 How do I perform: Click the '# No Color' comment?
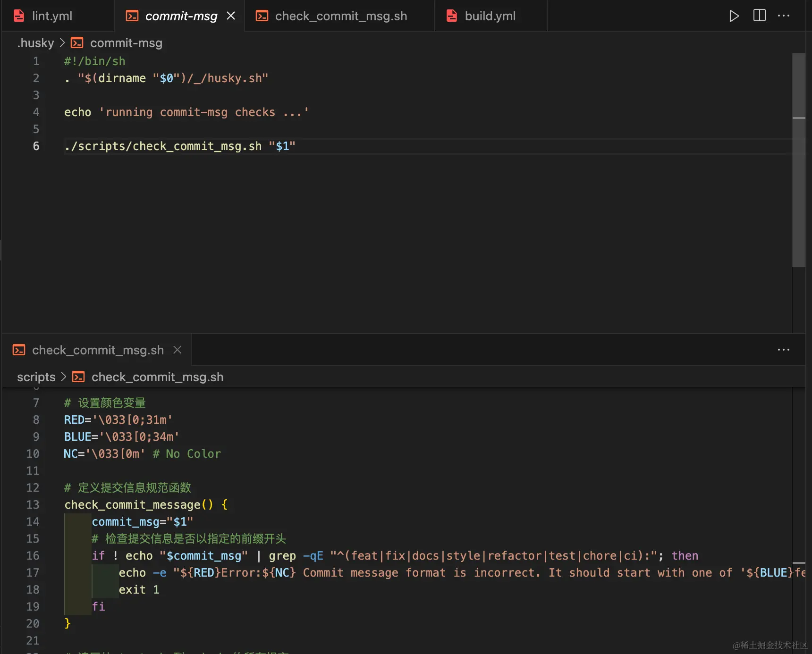click(187, 454)
